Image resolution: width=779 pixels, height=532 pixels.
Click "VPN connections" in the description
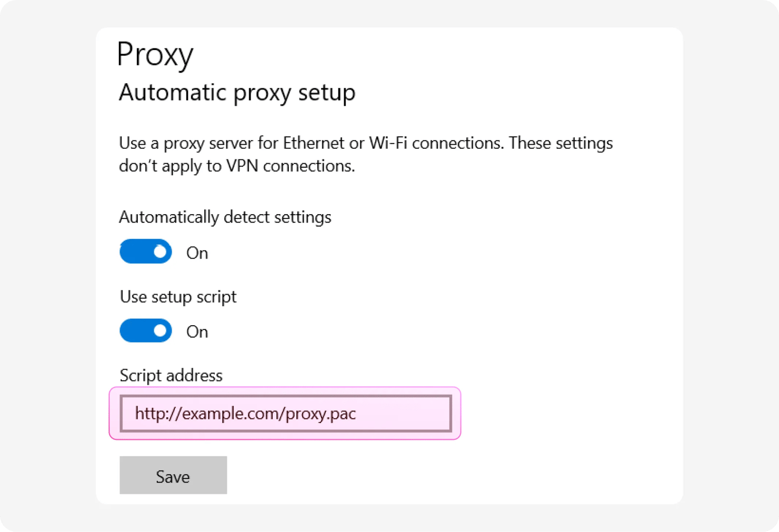click(x=290, y=166)
